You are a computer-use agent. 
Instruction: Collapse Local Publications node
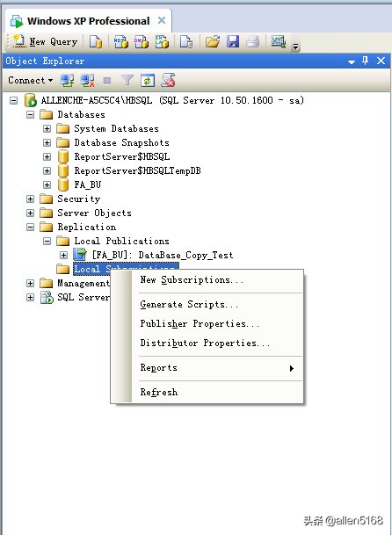coord(47,241)
